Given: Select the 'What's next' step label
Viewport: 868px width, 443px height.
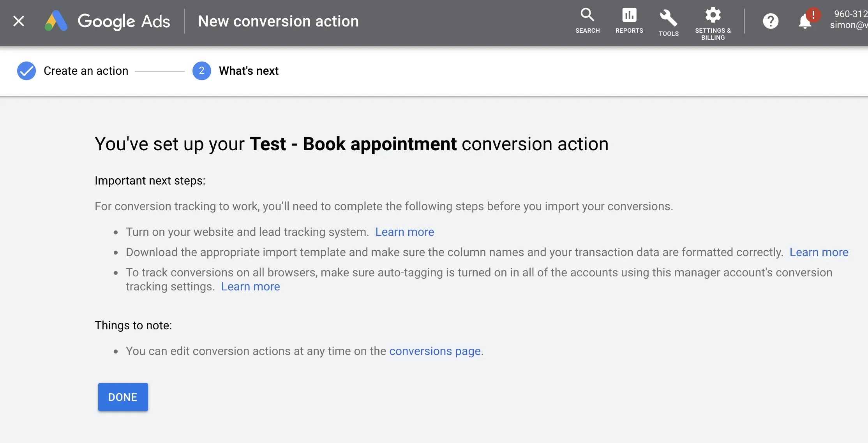Looking at the screenshot, I should 249,71.
